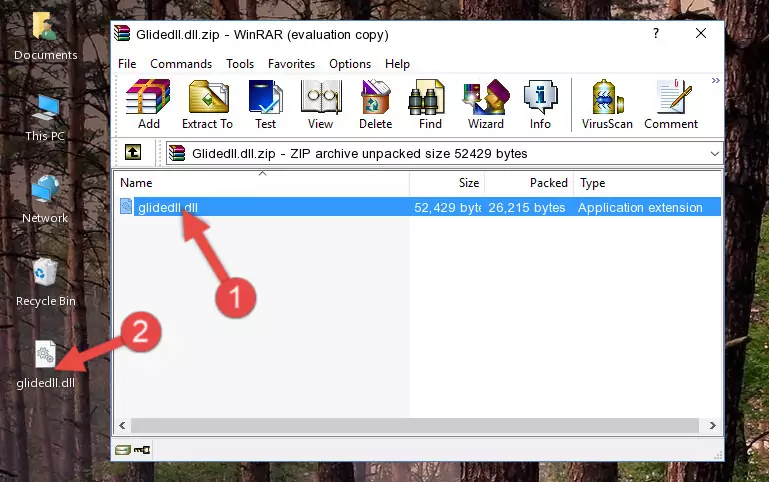Open the Commands menu
This screenshot has width=769, height=482.
(x=181, y=64)
